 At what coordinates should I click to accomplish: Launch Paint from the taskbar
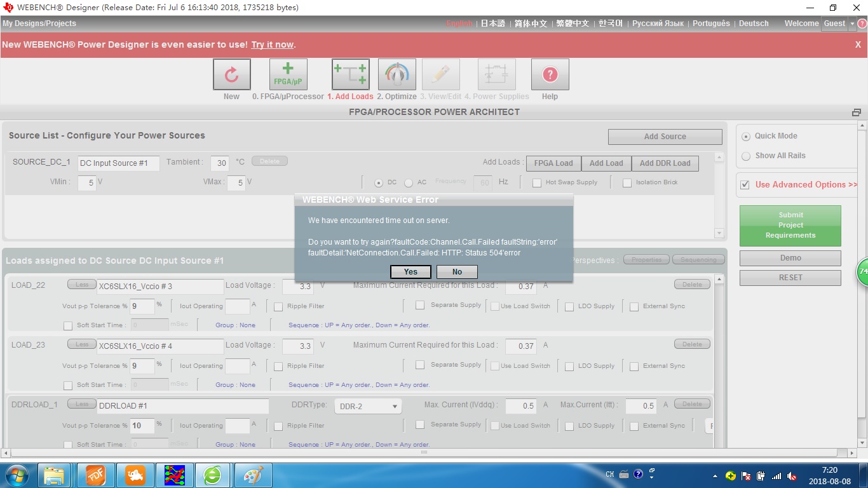[254, 475]
